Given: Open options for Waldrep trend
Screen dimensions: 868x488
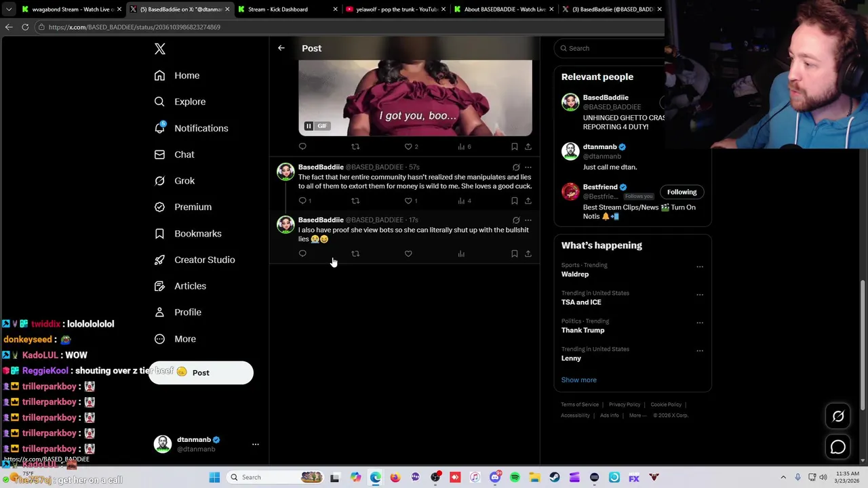Looking at the screenshot, I should pos(700,266).
